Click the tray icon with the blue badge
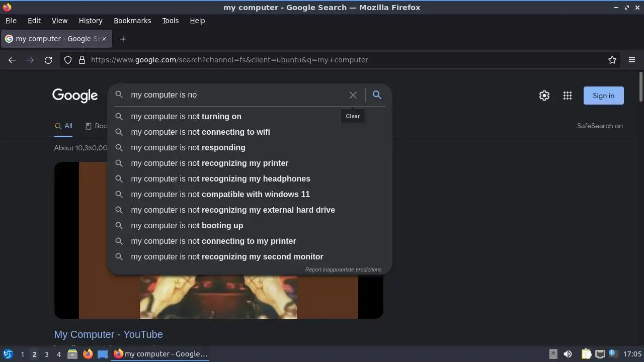Viewport: 644px width, 362px height. pos(612,353)
